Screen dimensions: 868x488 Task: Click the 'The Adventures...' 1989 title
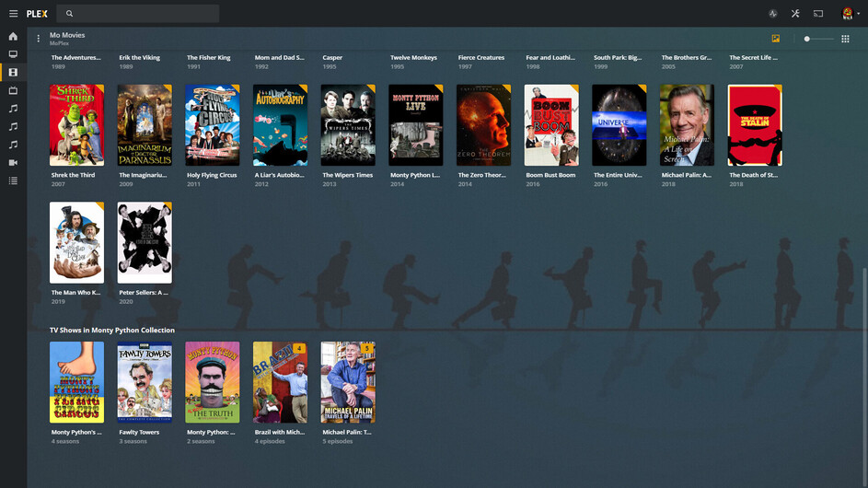(75, 58)
